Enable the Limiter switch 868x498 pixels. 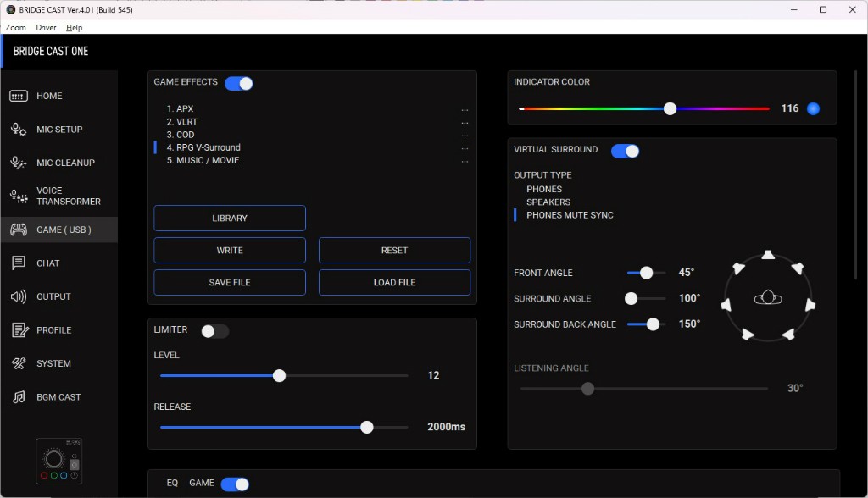(215, 331)
